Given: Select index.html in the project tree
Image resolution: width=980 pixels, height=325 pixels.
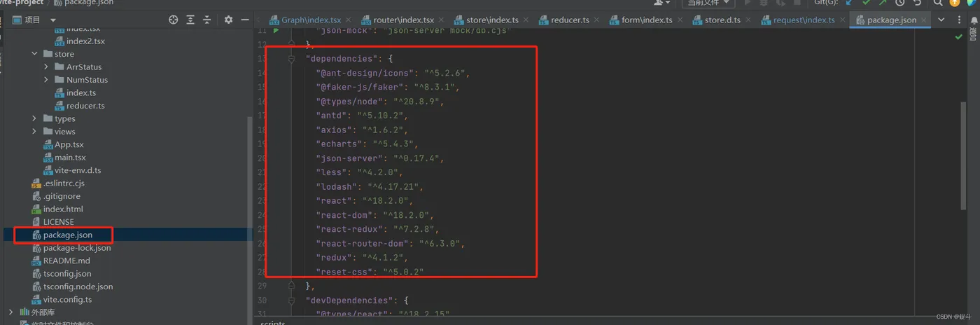Looking at the screenshot, I should click(63, 209).
